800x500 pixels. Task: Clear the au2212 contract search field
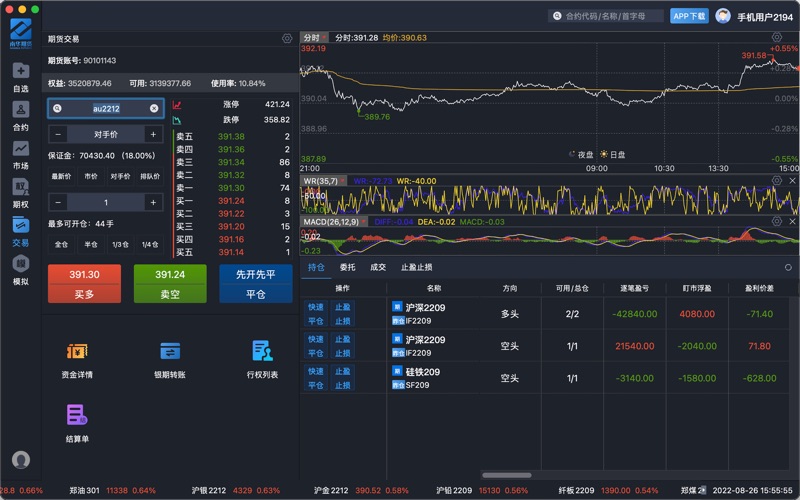[154, 108]
